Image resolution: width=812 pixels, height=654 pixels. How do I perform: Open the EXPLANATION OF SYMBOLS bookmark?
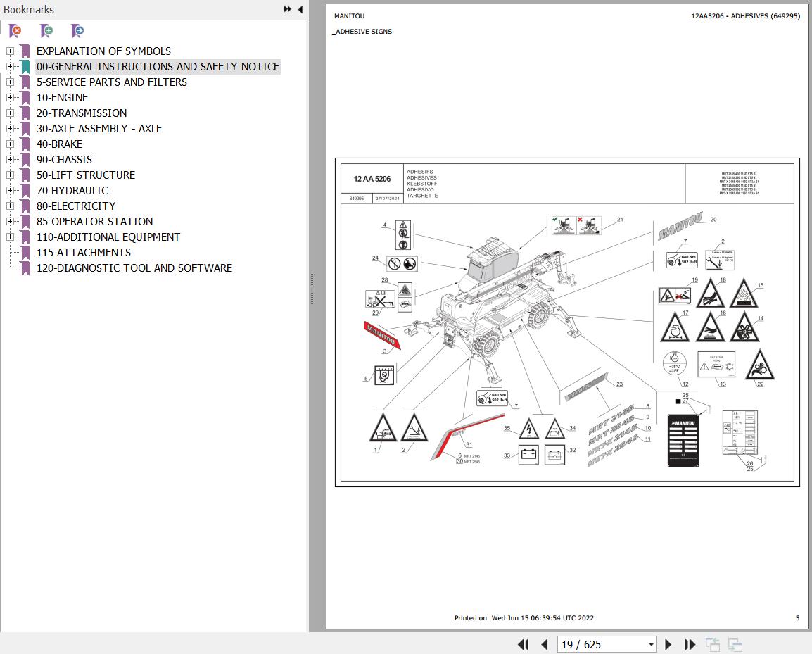[103, 51]
